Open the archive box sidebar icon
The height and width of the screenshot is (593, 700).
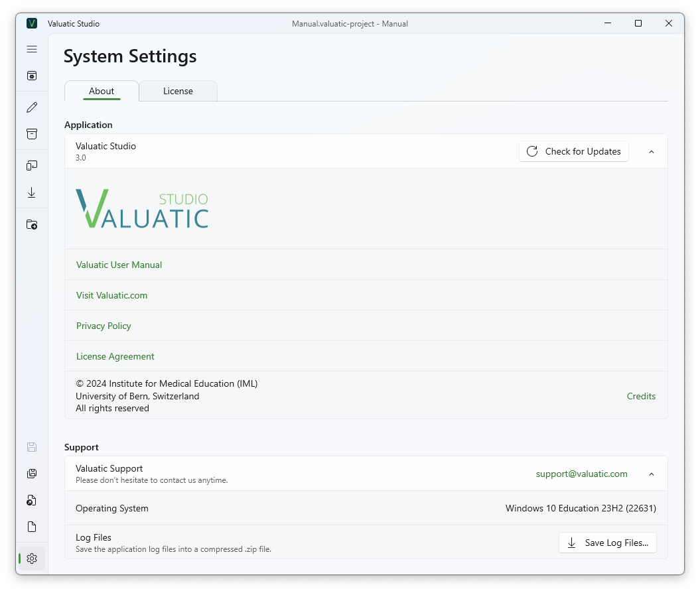coord(32,134)
